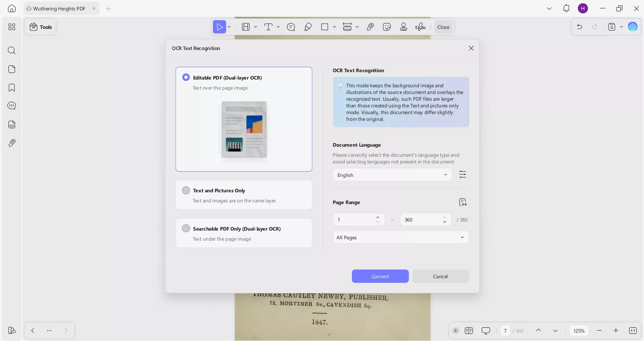Viewport: 644px width, 341px height.
Task: Select Text and Pictures Only option
Action: 244,195
